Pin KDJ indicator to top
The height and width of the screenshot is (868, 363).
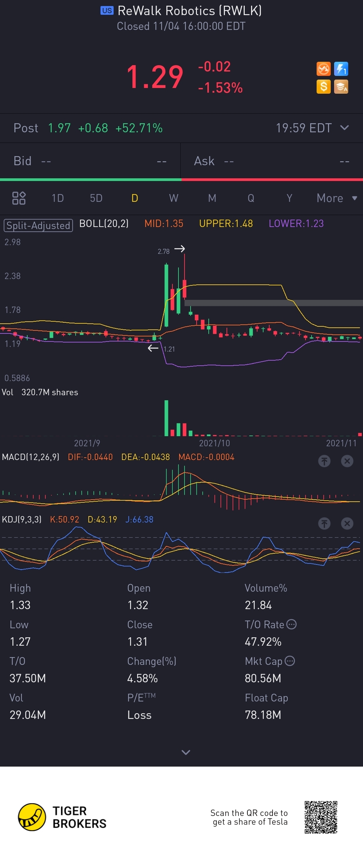324,523
